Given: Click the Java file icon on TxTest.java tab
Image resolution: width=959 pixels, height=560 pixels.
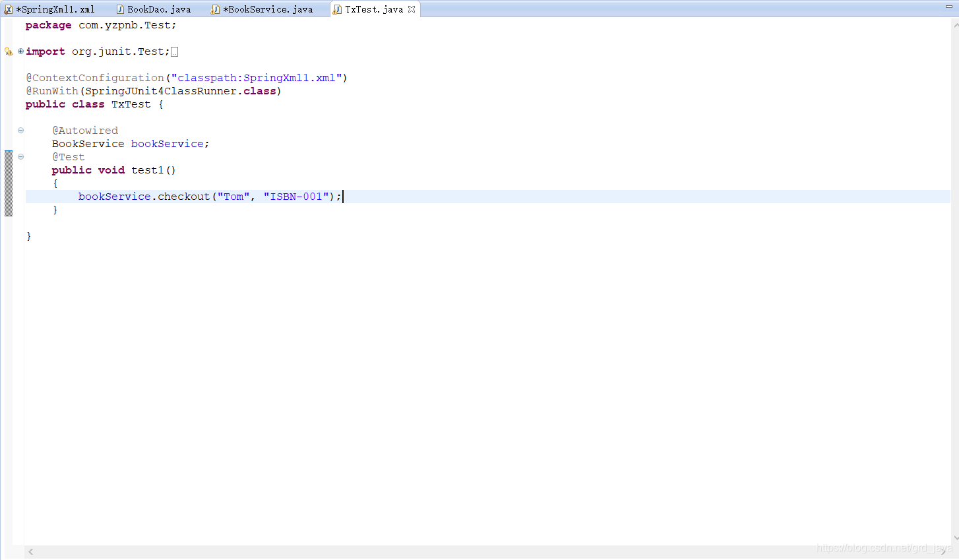Looking at the screenshot, I should click(337, 9).
